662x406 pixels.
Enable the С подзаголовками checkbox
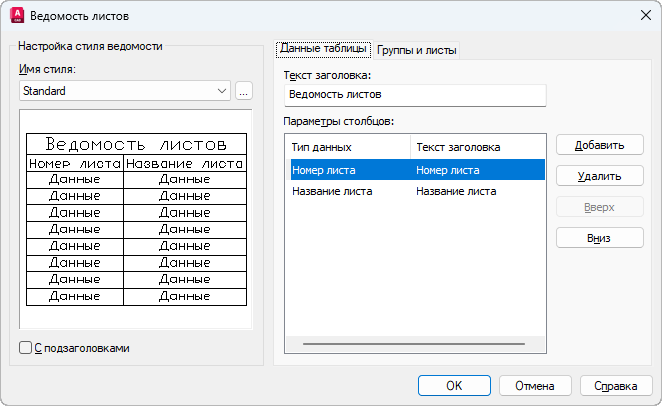coord(26,348)
